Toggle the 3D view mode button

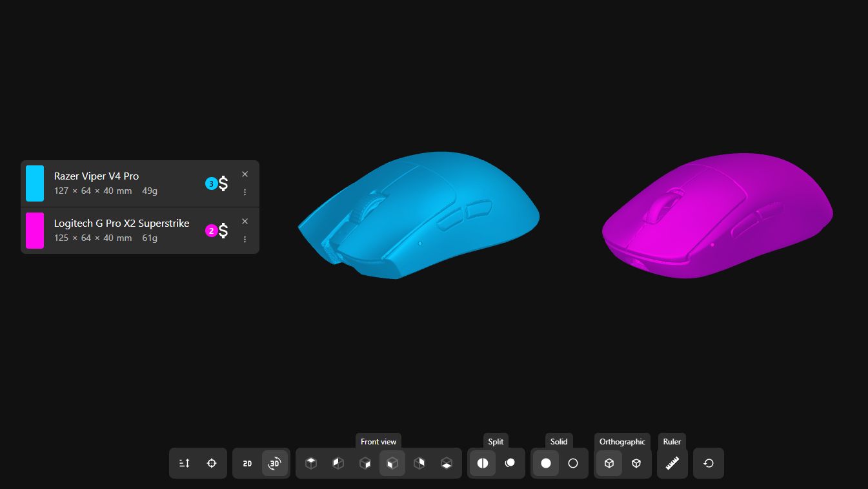[x=275, y=463]
